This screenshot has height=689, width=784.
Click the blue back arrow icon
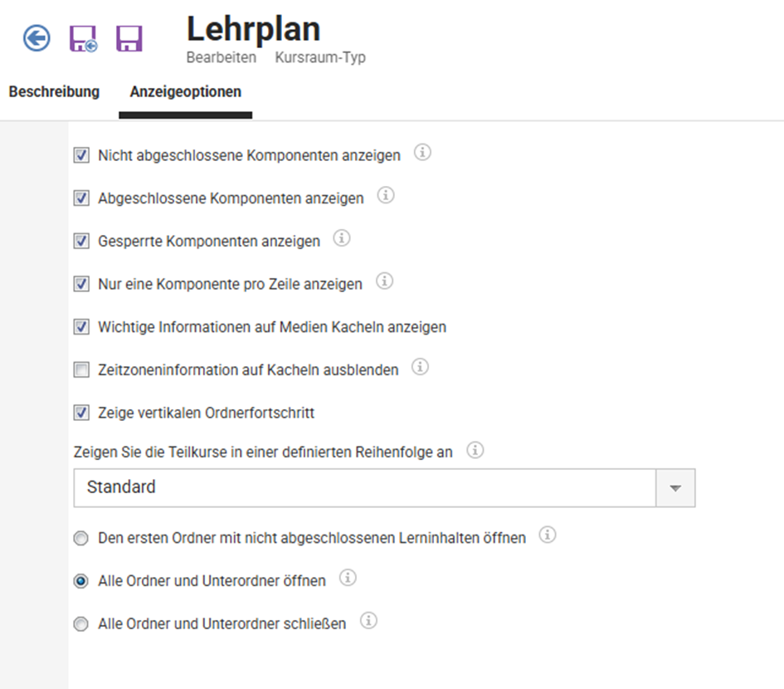35,37
